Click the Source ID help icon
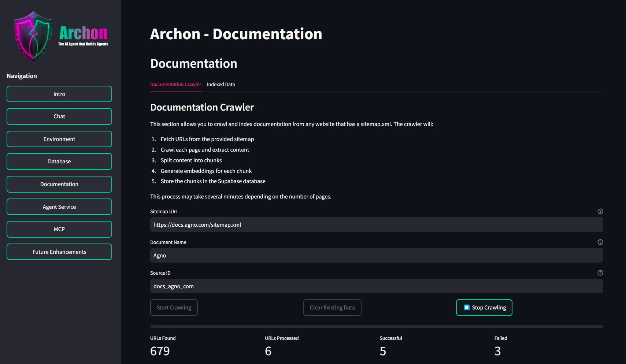 (x=600, y=273)
